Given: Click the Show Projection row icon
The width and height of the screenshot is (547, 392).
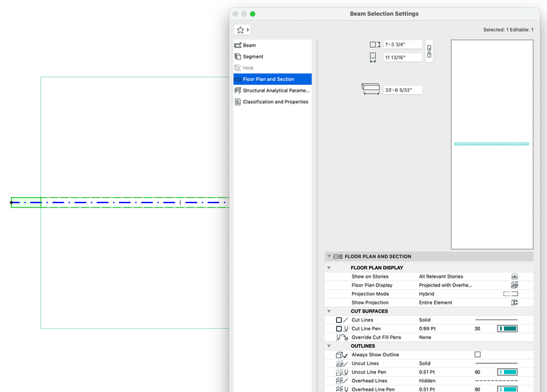Looking at the screenshot, I should 514,302.
